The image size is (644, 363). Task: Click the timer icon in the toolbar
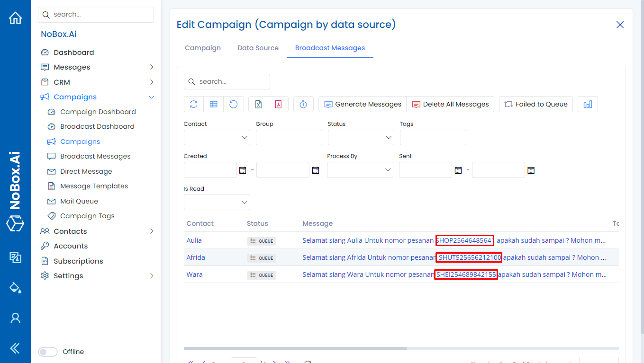(x=303, y=104)
